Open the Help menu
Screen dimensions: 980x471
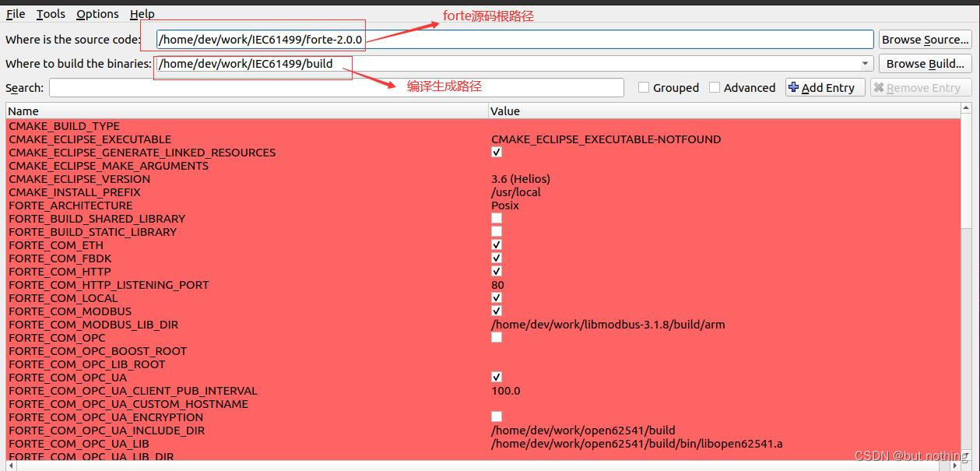click(142, 13)
